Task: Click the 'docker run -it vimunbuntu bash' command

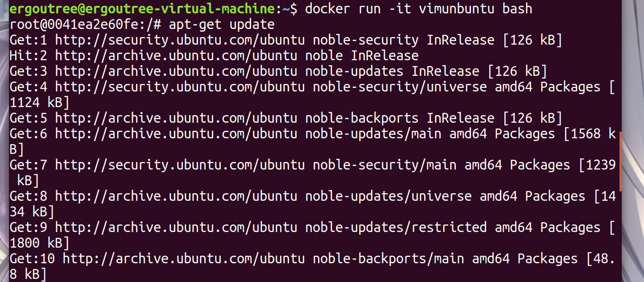Action: (x=419, y=9)
